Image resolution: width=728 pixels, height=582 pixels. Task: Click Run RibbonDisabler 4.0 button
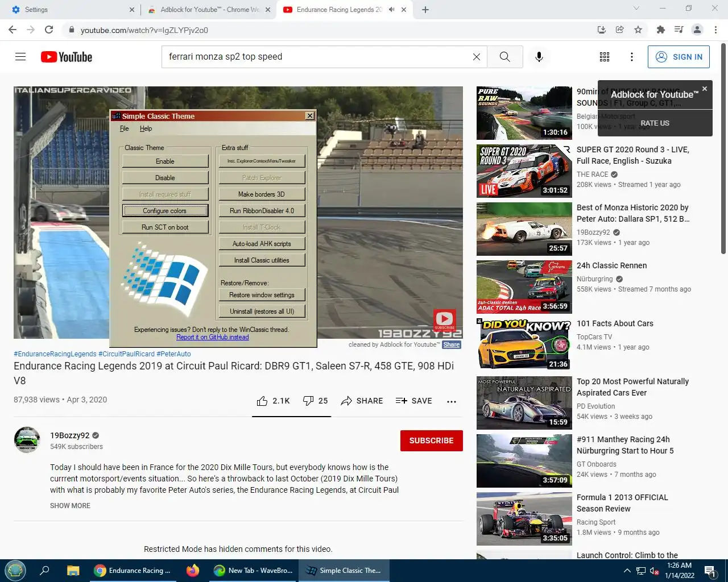[262, 211]
